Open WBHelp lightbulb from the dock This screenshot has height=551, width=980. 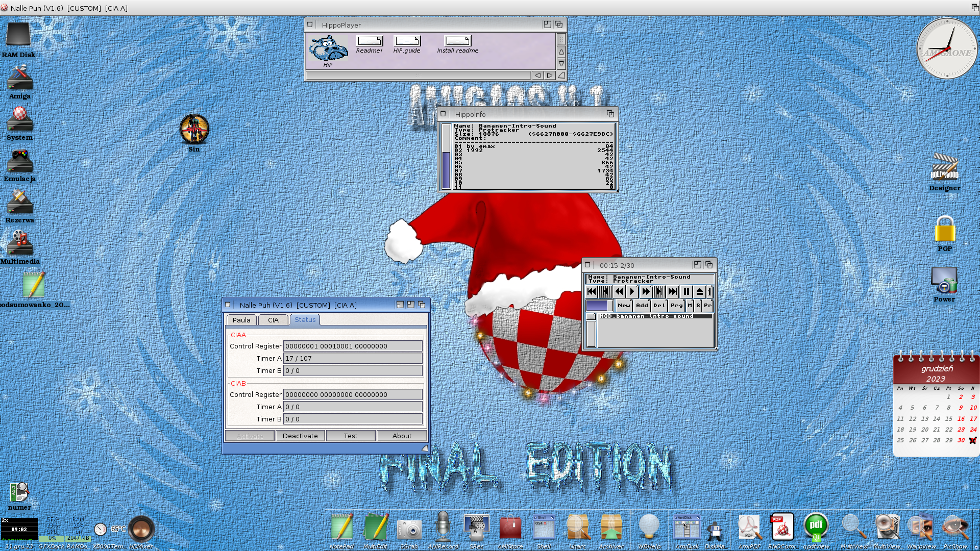coord(649,531)
